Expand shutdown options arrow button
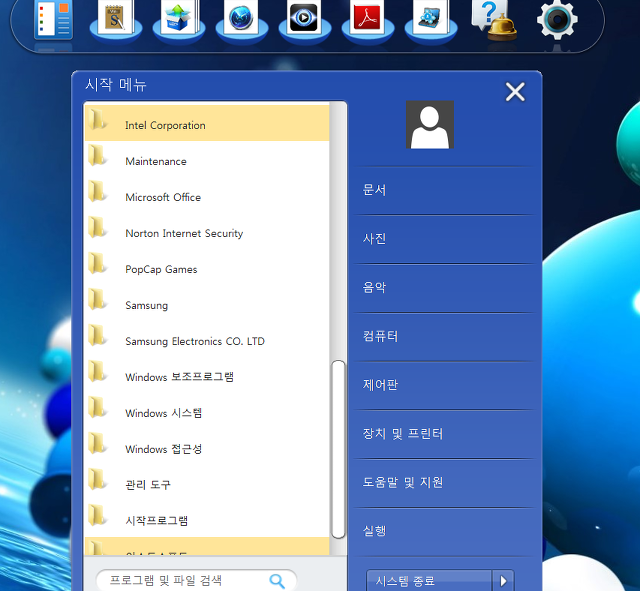The height and width of the screenshot is (591, 640). pyautogui.click(x=503, y=580)
